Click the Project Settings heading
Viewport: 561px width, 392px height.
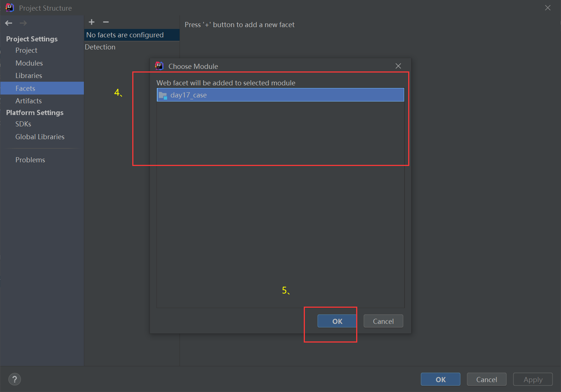tap(32, 39)
